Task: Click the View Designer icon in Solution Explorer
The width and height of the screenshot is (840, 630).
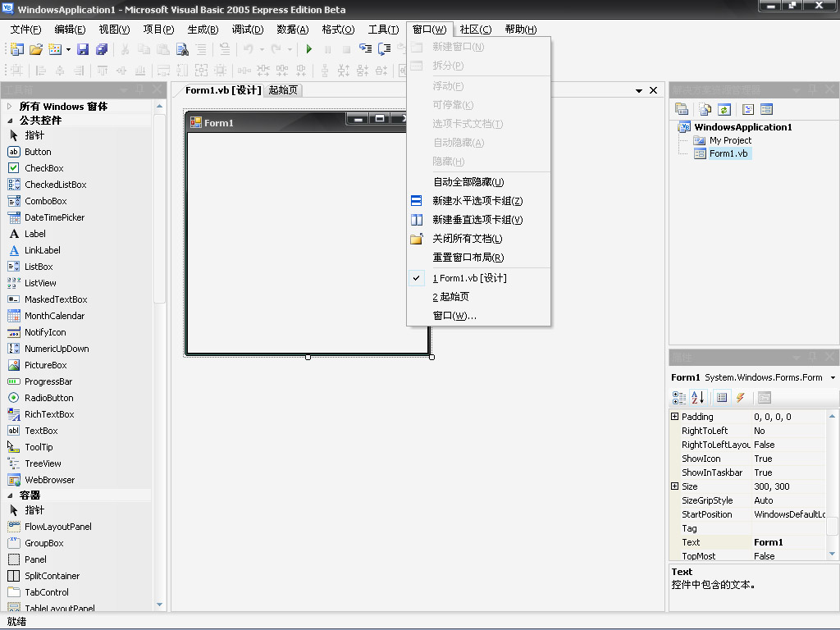Action: tap(767, 109)
